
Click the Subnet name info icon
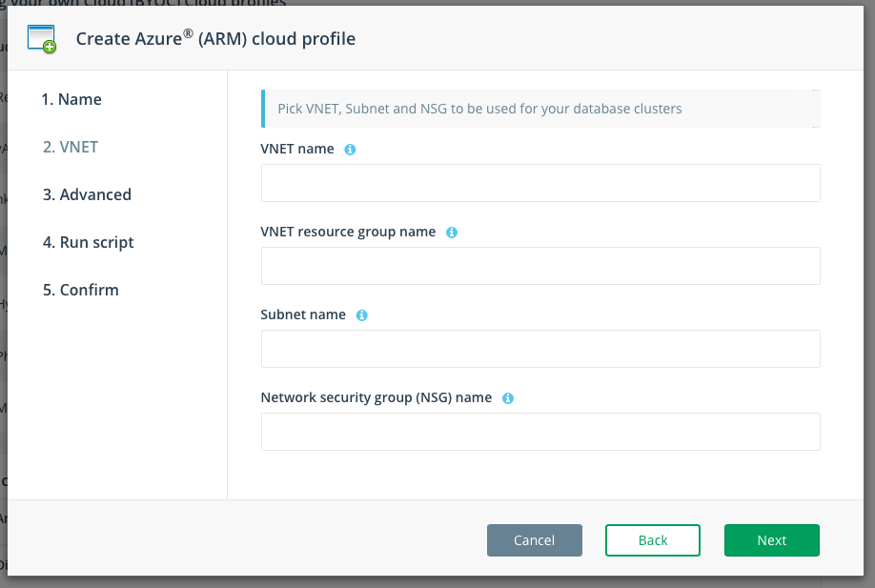point(361,315)
